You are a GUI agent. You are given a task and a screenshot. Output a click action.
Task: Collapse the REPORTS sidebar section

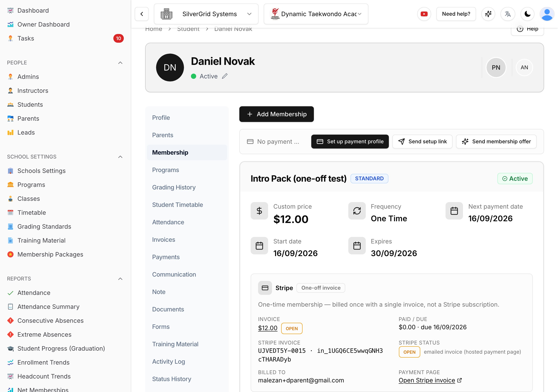point(120,279)
